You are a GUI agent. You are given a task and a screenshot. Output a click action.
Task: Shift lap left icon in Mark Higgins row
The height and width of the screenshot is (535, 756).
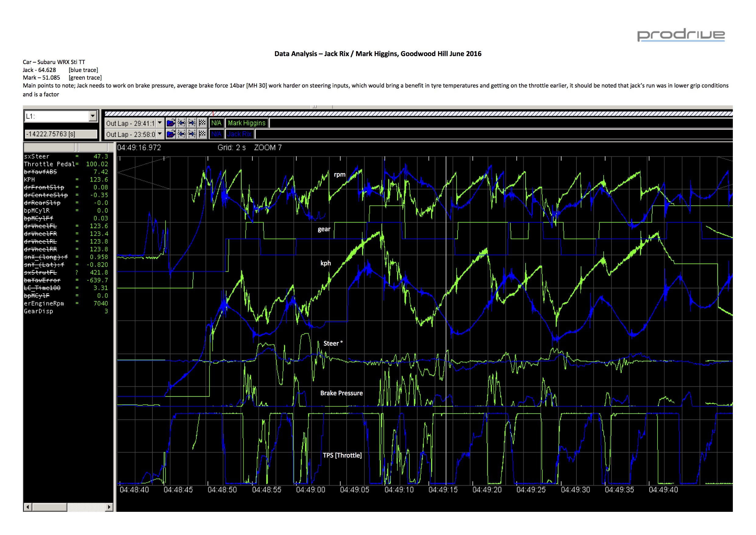tap(181, 123)
